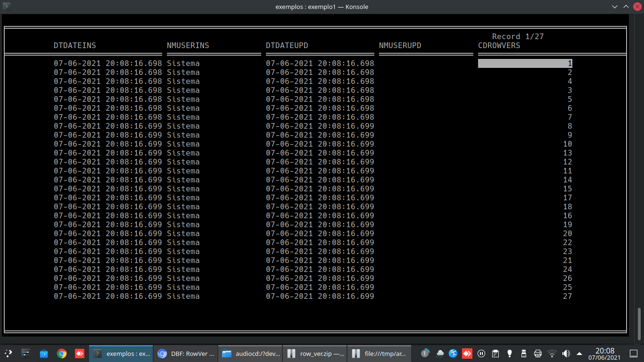Expand hidden system tray icons
This screenshot has width=644, height=362.
click(x=579, y=354)
